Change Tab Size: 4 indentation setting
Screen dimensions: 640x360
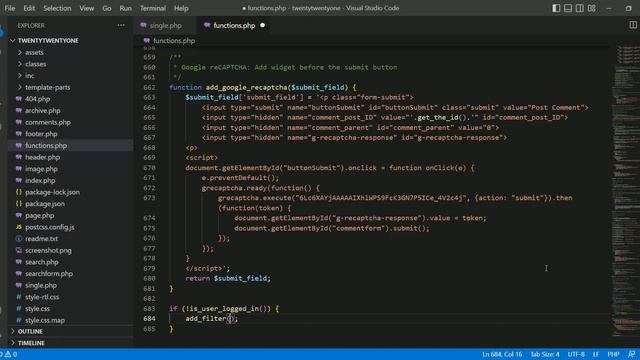coord(545,354)
